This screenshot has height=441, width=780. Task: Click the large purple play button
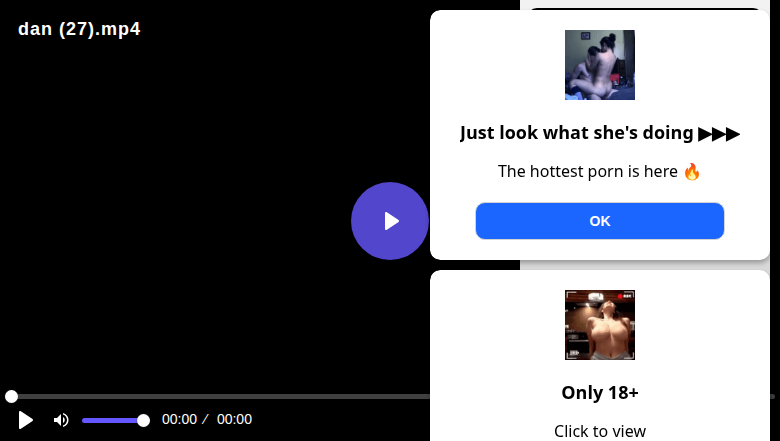(x=390, y=221)
